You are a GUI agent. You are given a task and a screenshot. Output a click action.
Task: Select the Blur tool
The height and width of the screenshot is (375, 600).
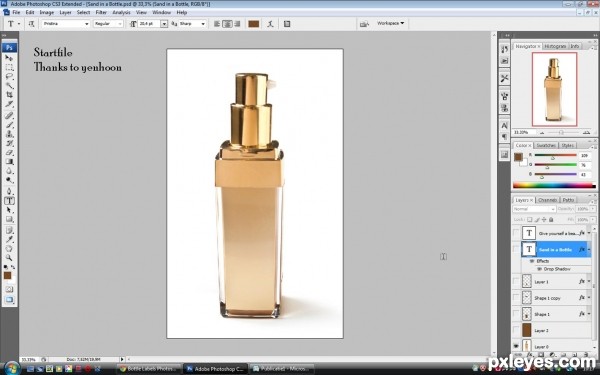coord(9,171)
